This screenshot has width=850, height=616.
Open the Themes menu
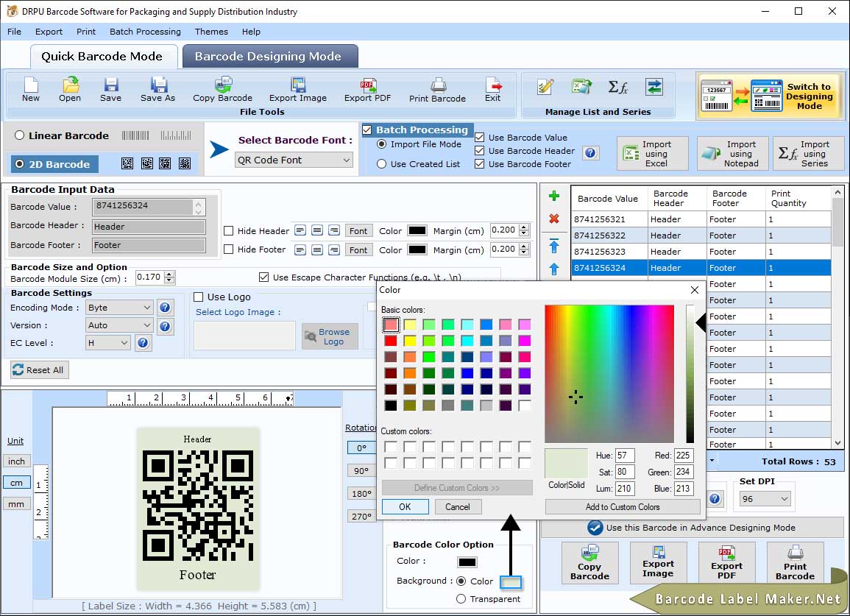click(211, 32)
